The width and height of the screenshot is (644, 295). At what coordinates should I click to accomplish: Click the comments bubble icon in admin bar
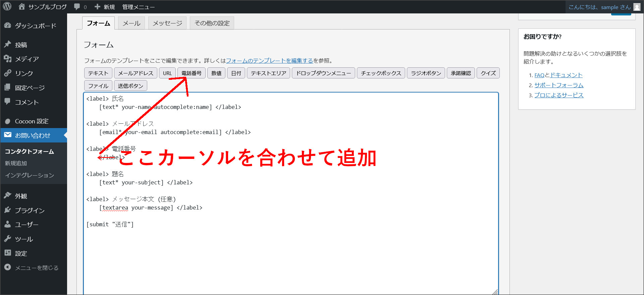click(77, 7)
